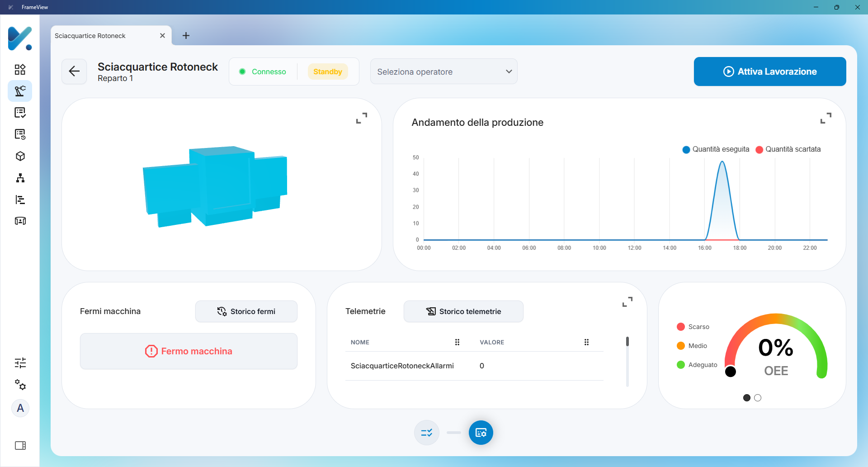Open the scheduled list icon in sidebar
868x467 pixels.
pos(20,134)
